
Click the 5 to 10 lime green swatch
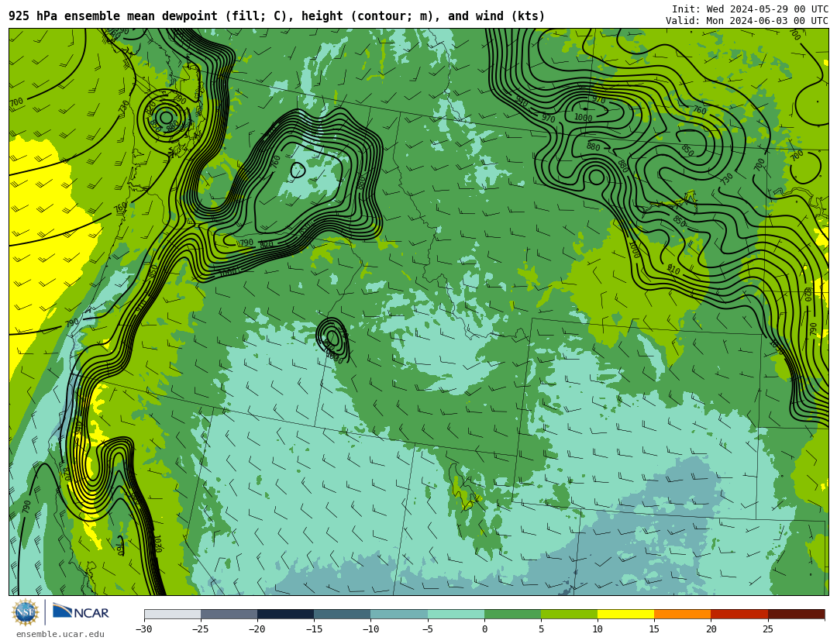point(569,614)
